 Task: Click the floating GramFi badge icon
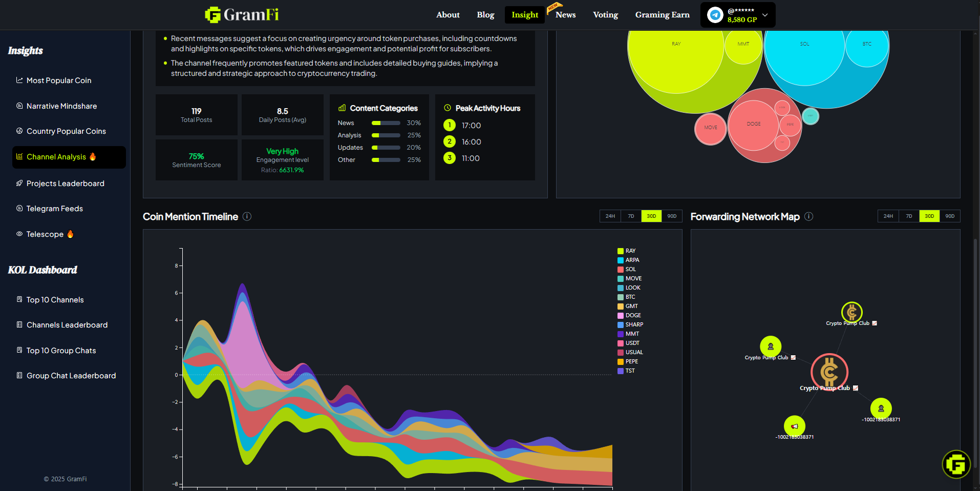coord(955,464)
